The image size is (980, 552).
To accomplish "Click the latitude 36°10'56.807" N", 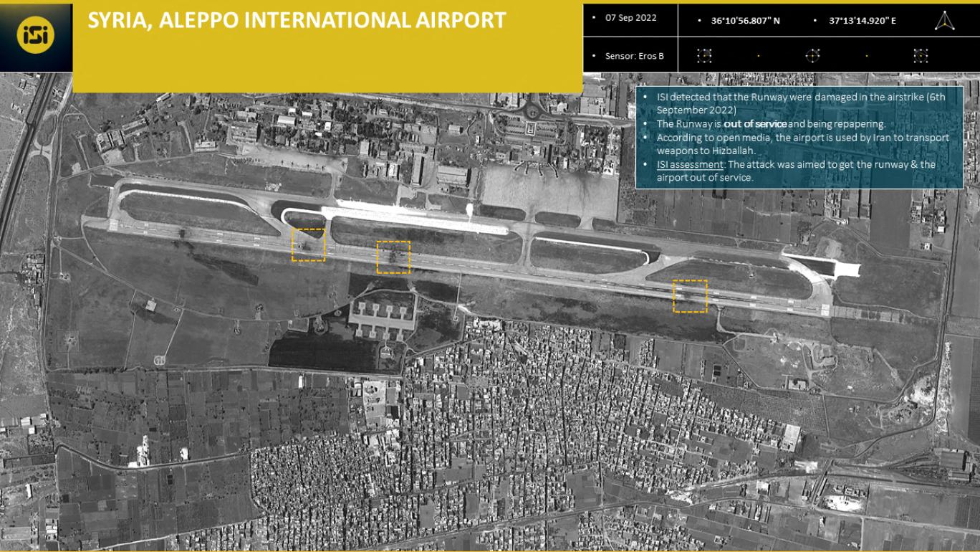I will [x=745, y=21].
